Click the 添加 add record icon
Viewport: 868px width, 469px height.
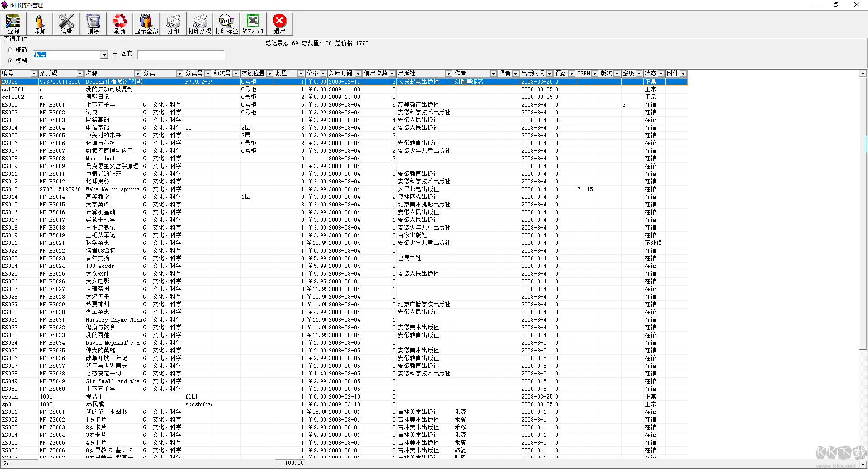[x=40, y=24]
